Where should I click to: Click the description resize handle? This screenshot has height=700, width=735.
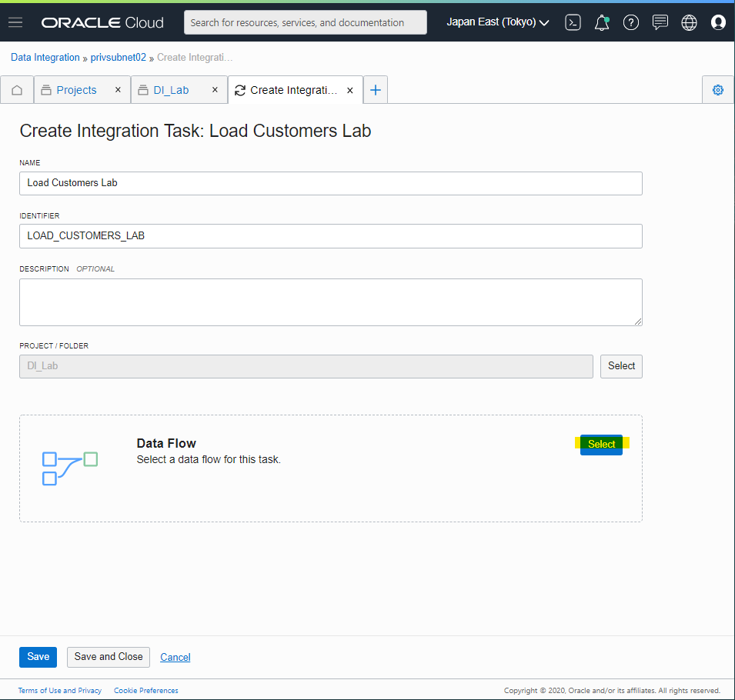tap(638, 322)
